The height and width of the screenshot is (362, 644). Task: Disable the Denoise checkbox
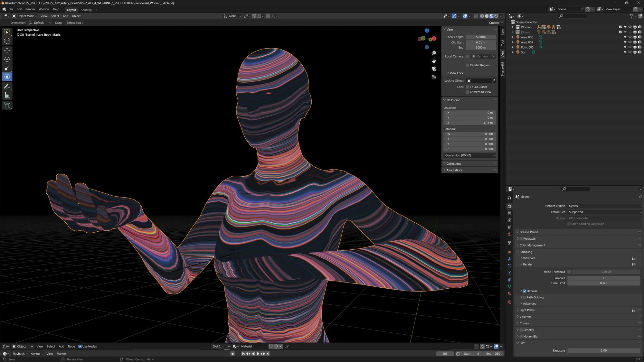(525, 291)
